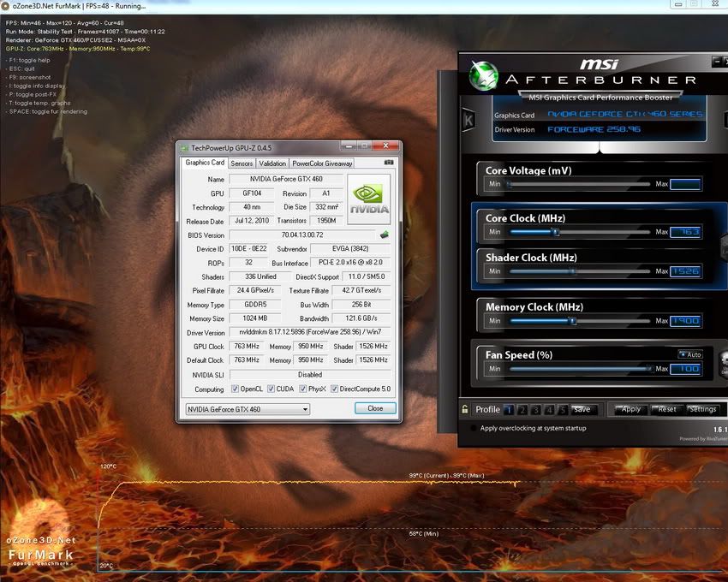
Task: Click the FurMark FPS stats line
Action: pyautogui.click(x=64, y=23)
